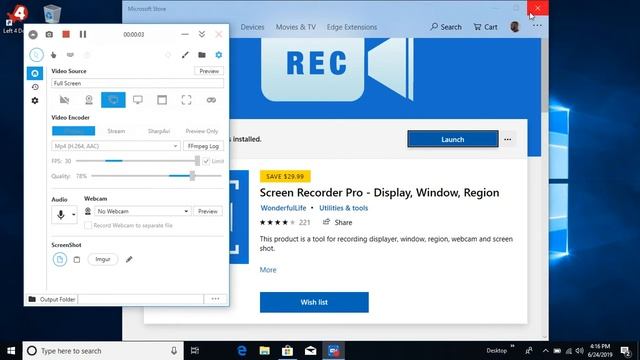The width and height of the screenshot is (640, 360).
Task: Switch to the SharpAvi encoder tab
Action: [159, 131]
